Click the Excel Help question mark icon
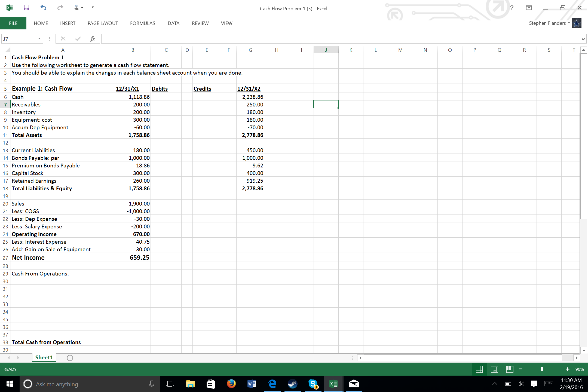The image size is (588, 392). coord(512,8)
